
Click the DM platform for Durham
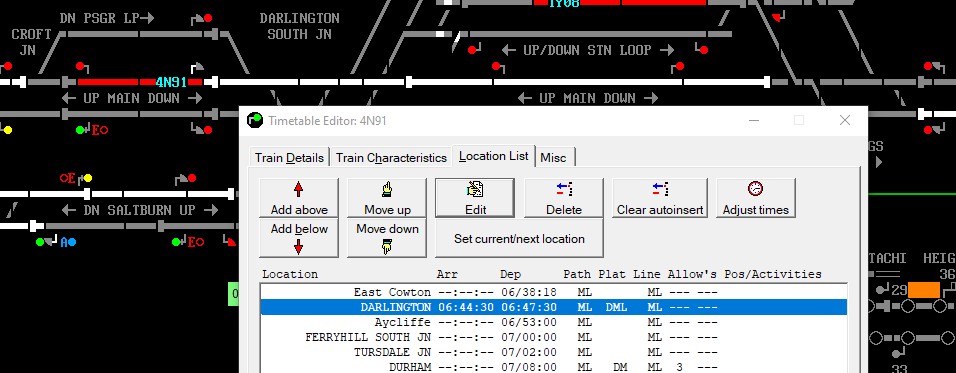[x=619, y=367]
